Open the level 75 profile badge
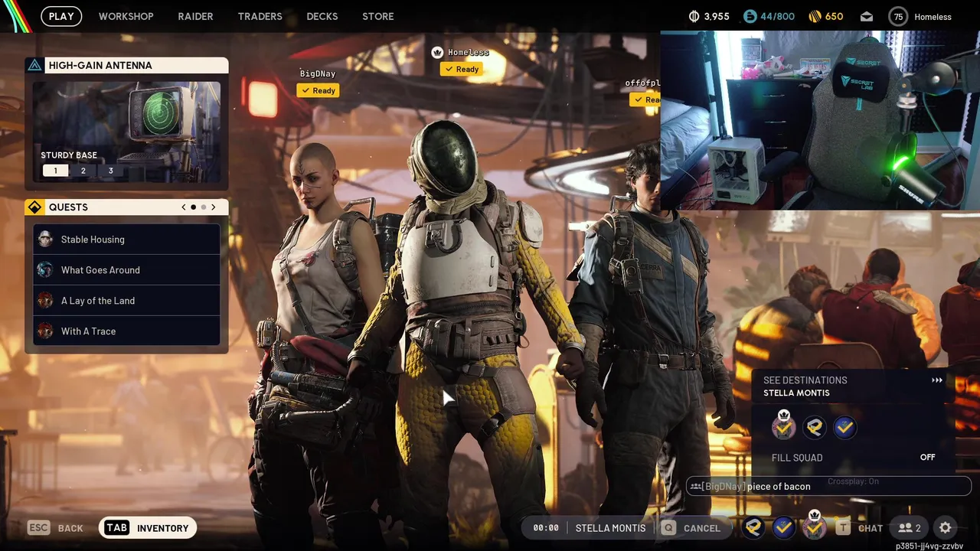Viewport: 980px width, 551px height. click(898, 17)
